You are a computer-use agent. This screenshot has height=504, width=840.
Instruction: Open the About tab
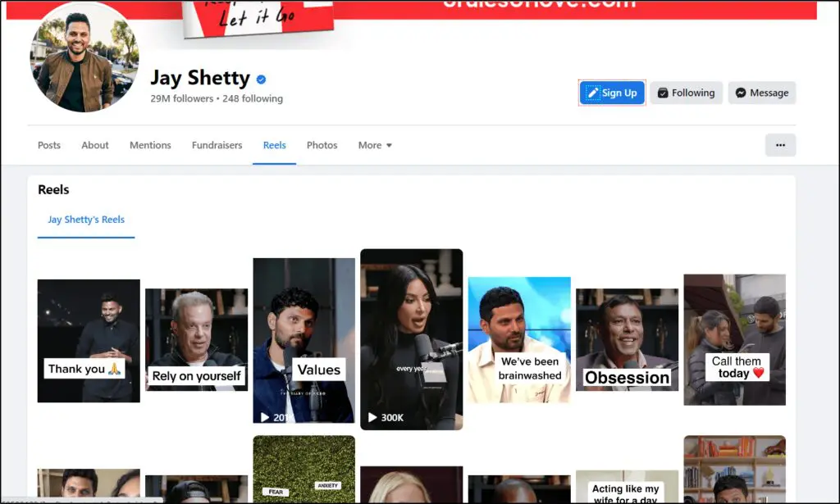point(94,144)
